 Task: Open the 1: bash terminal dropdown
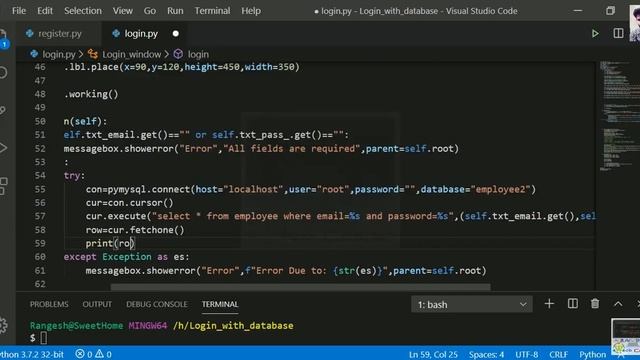(471, 304)
